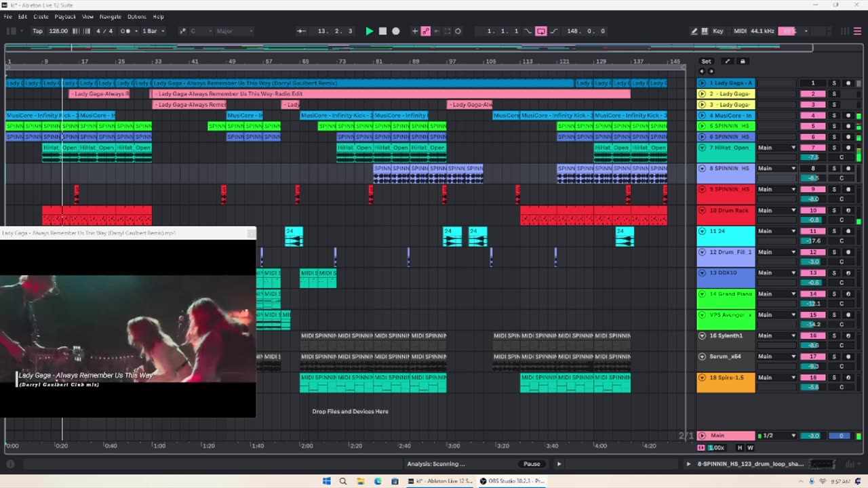This screenshot has width=868, height=488.
Task: Enable Key map mode
Action: tap(718, 31)
